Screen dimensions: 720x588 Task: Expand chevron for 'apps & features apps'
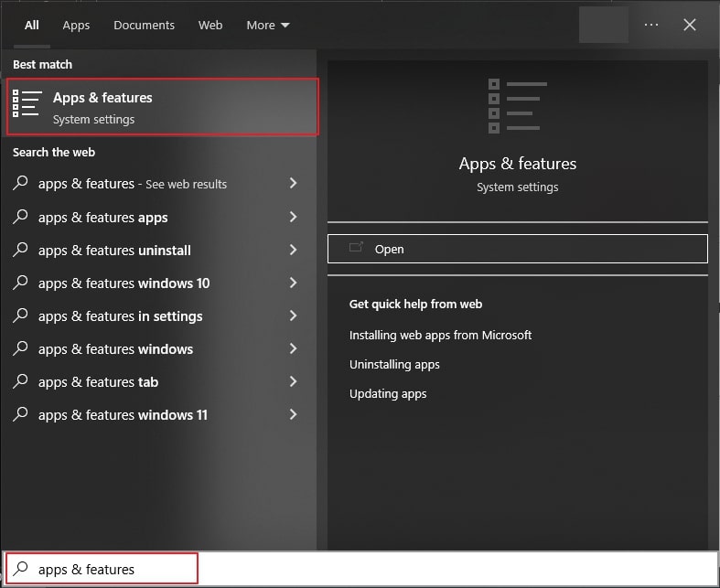(x=293, y=217)
